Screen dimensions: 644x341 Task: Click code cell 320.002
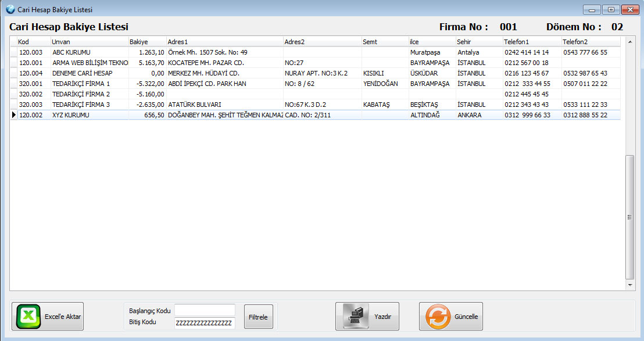pyautogui.click(x=34, y=94)
